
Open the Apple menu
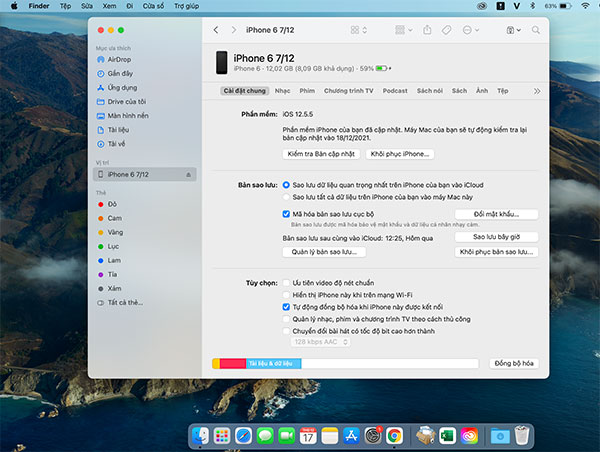pos(14,6)
